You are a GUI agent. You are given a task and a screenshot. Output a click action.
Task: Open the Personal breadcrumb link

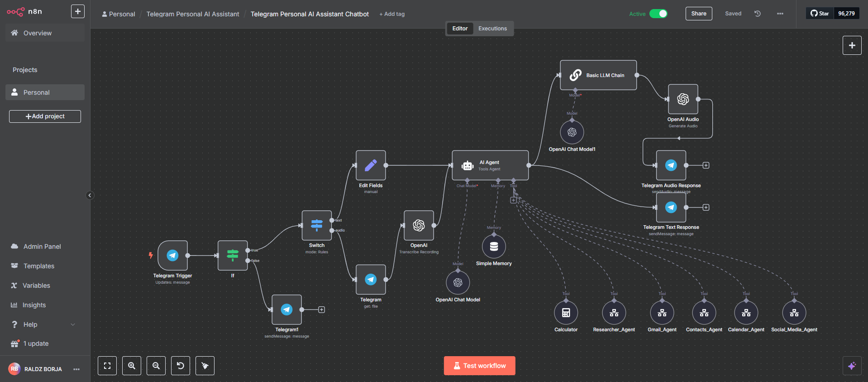pos(119,14)
